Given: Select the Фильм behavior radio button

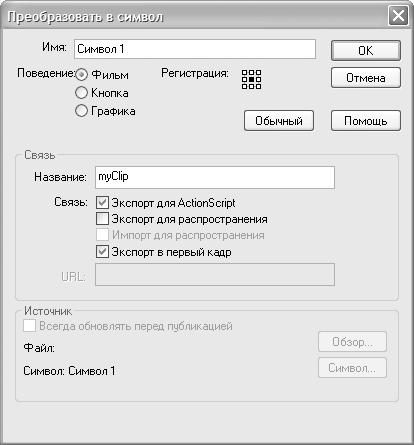Looking at the screenshot, I should pyautogui.click(x=81, y=75).
